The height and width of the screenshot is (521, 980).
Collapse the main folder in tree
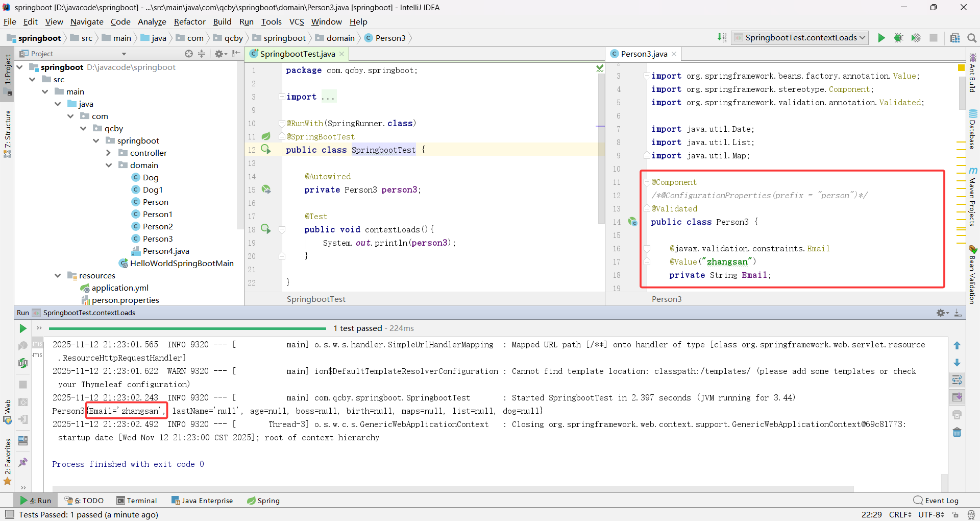click(45, 92)
